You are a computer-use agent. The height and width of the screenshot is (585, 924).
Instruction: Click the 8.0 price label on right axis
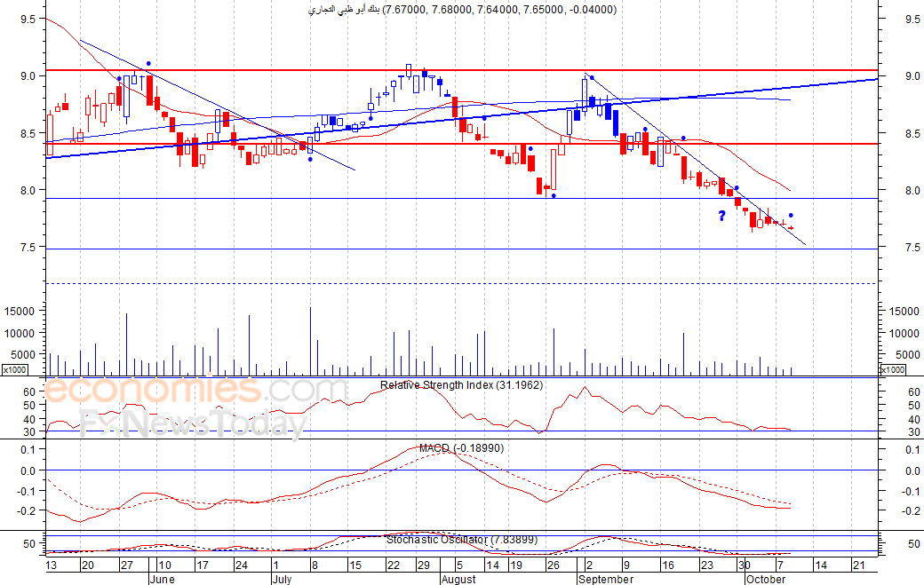point(912,191)
